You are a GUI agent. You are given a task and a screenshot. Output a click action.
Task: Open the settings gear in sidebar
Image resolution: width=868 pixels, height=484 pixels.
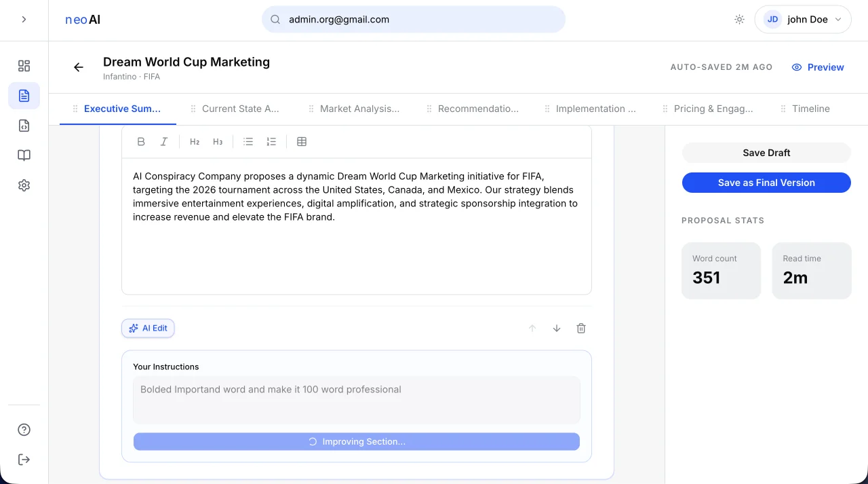24,185
